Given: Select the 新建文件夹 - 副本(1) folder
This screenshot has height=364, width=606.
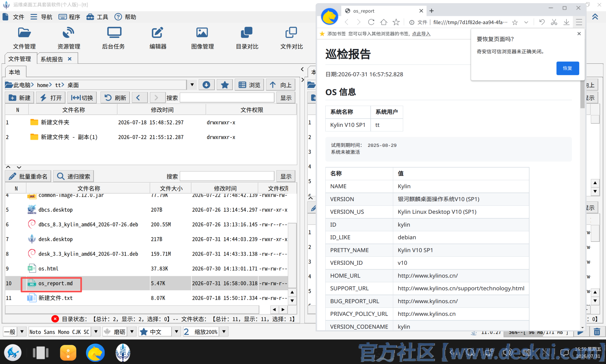Looking at the screenshot, I should tap(151, 137).
